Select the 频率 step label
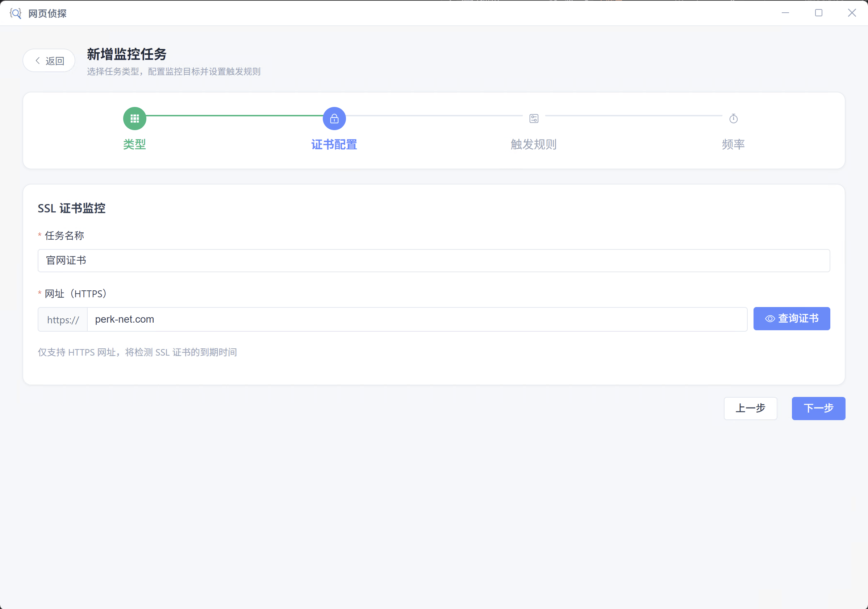 point(733,144)
